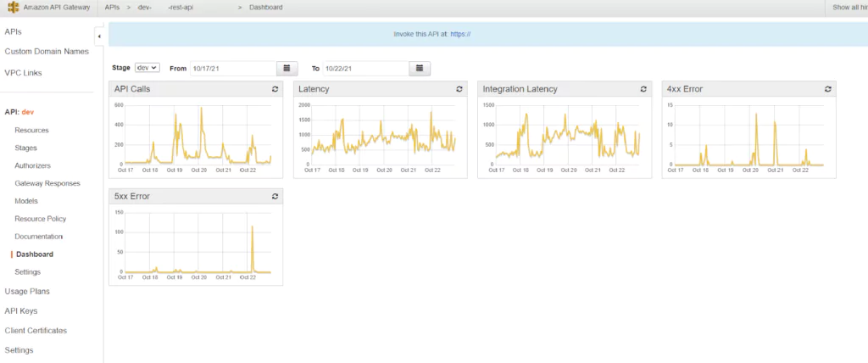Click Amazon API Gateway title link
868x363 pixels.
(57, 8)
